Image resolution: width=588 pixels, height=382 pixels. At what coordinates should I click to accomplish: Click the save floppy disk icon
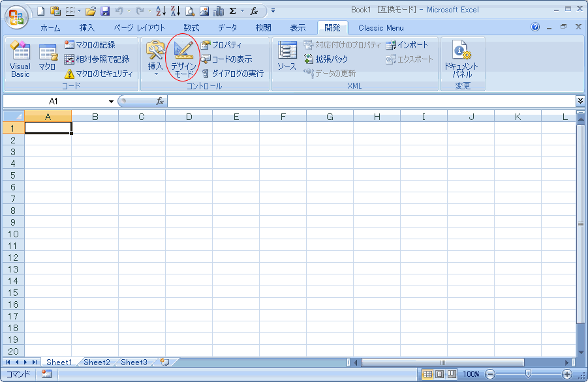(104, 11)
